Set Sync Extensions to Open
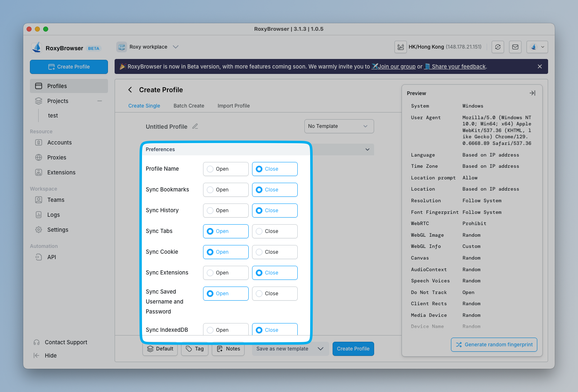 click(225, 273)
